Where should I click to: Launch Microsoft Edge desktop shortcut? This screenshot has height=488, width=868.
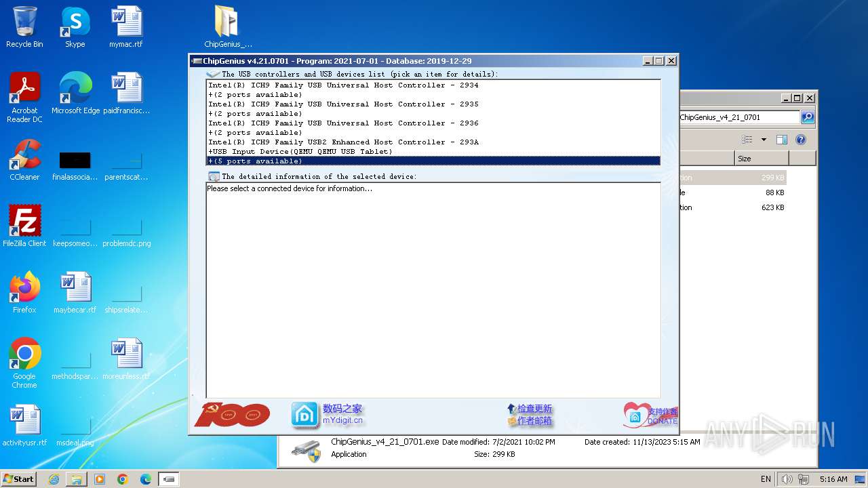pyautogui.click(x=75, y=94)
